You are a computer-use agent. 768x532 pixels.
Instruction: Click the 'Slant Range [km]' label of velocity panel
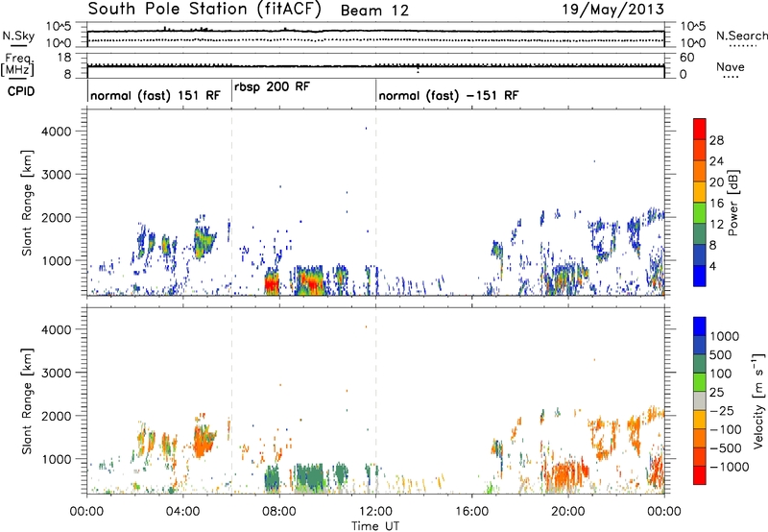[x=27, y=400]
